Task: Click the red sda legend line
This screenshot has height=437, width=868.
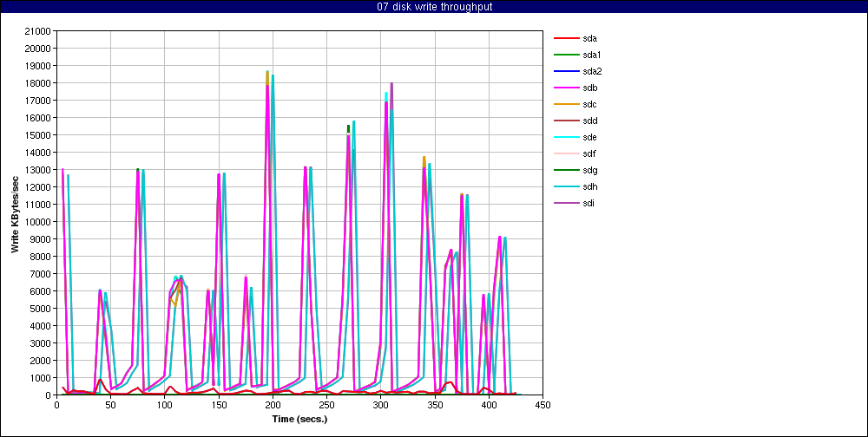Action: (x=566, y=38)
